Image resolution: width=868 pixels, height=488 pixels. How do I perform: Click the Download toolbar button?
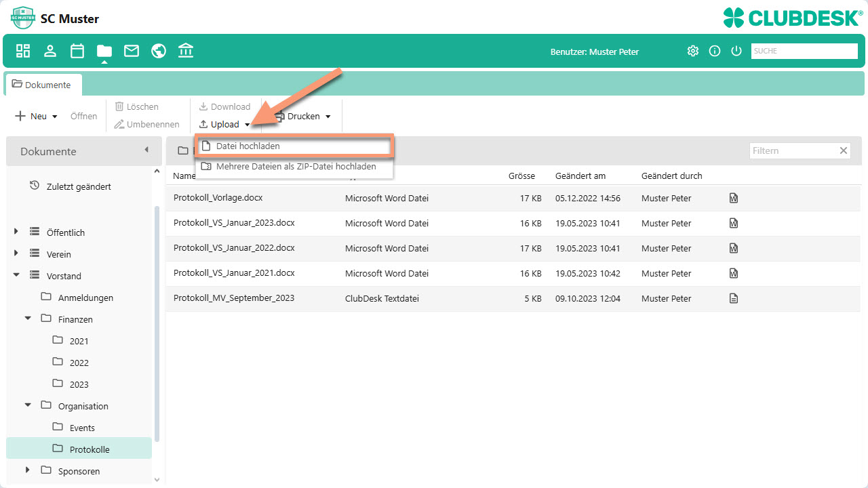(224, 106)
